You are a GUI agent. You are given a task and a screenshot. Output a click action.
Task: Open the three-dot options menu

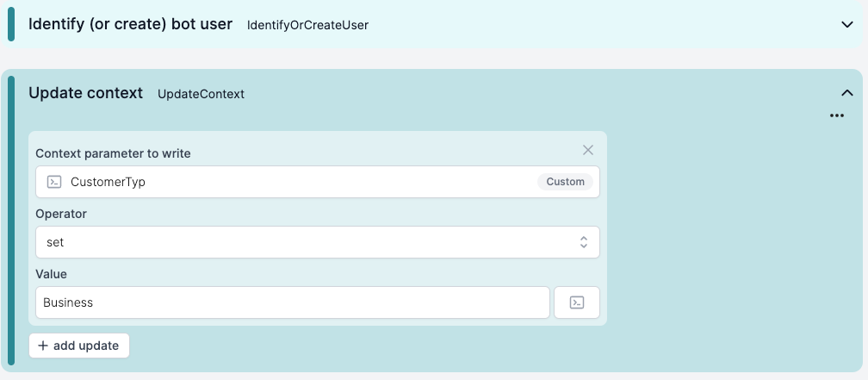[837, 115]
